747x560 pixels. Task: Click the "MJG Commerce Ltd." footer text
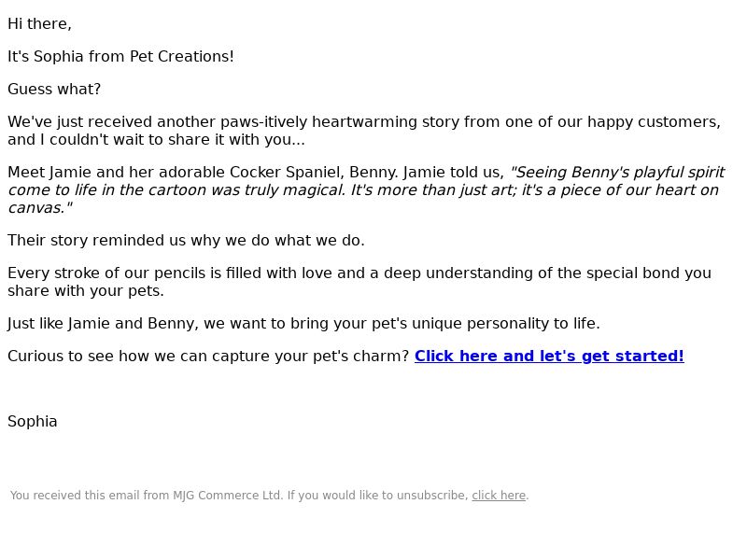(228, 496)
